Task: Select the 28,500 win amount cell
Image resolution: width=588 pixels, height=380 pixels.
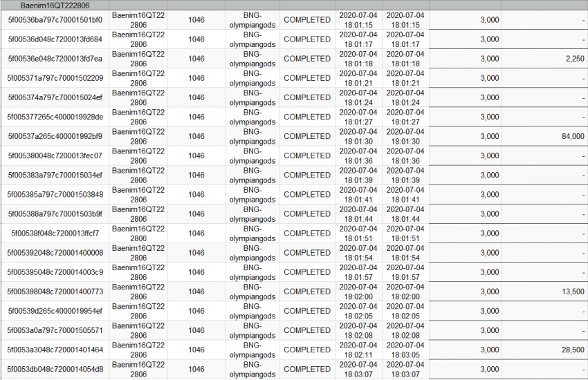Action: [x=545, y=350]
